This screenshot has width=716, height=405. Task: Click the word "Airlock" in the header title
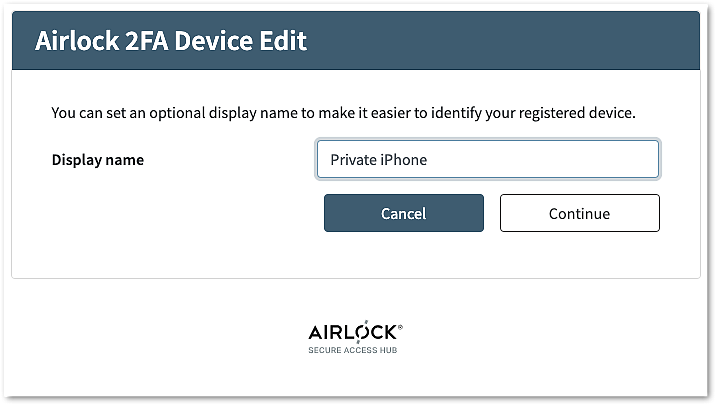click(x=83, y=41)
